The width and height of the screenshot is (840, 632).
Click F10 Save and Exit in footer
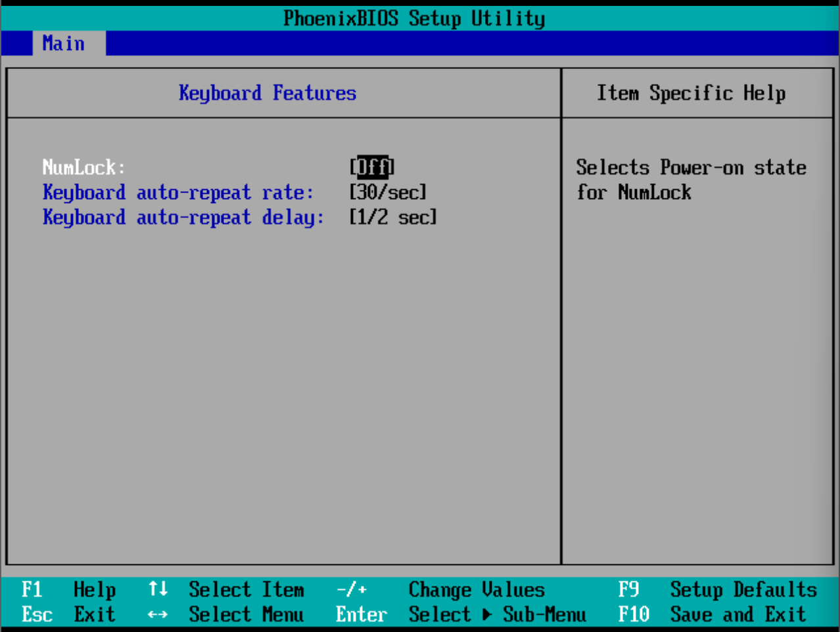click(712, 615)
